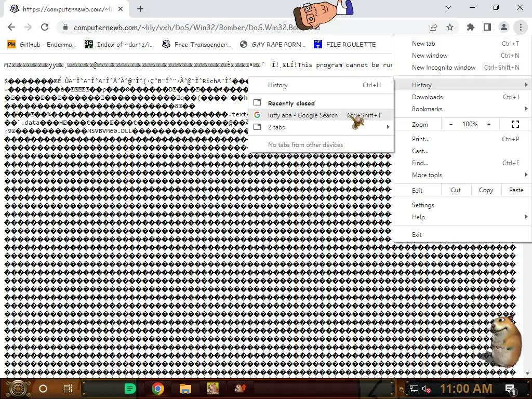Enter fullscreen via the zoom row icon
The width and height of the screenshot is (532, 399).
click(x=515, y=125)
